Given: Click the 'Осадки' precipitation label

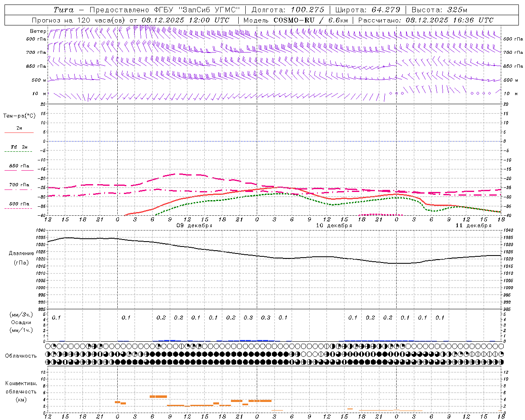Looking at the screenshot, I should point(21,322).
